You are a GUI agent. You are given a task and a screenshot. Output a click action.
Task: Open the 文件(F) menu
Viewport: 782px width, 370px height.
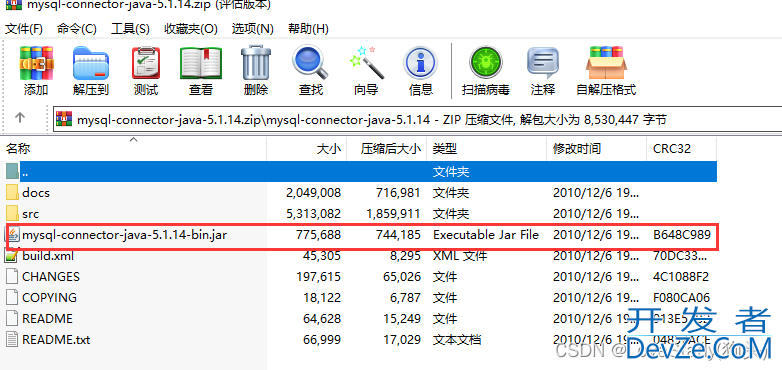24,29
